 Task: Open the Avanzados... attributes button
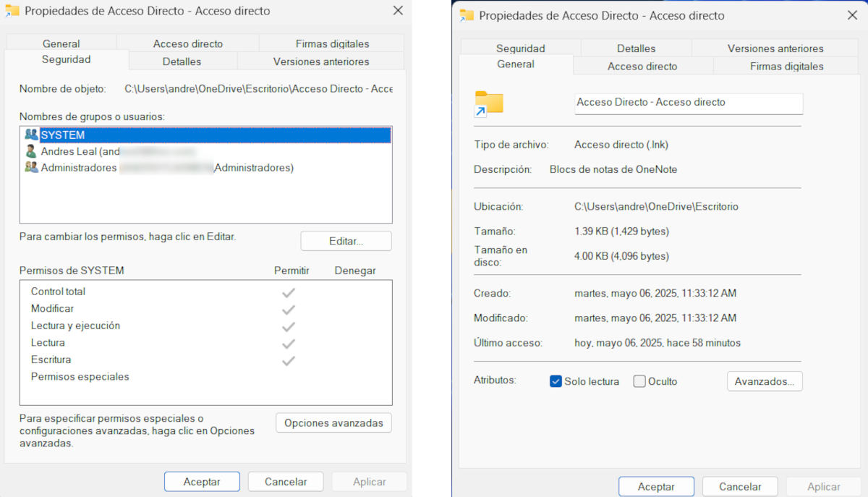click(765, 381)
